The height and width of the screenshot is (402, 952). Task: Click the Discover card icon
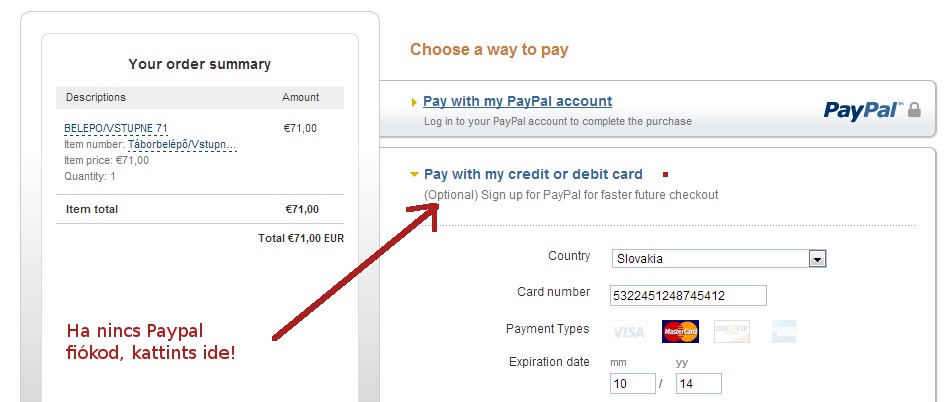click(x=732, y=332)
